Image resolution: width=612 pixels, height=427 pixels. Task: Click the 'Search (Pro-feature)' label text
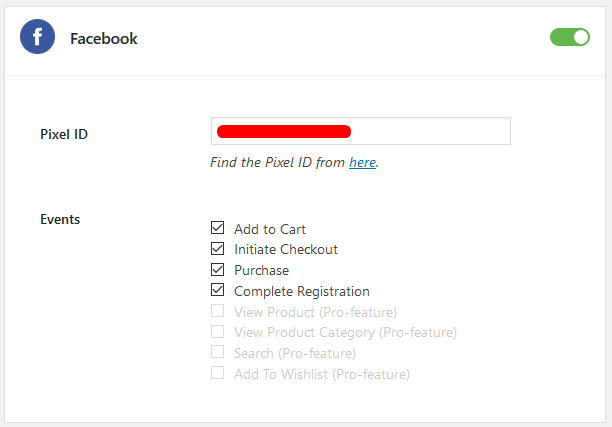pos(295,354)
